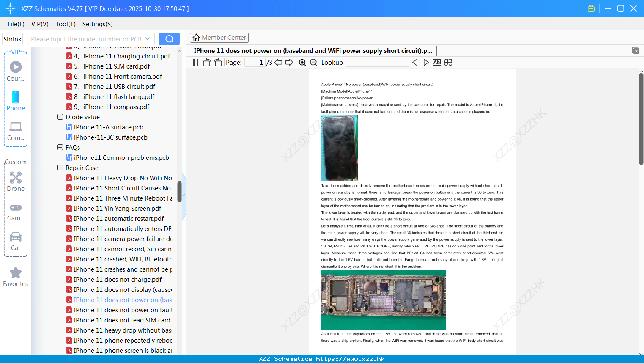
Task: Select Phone category in sidebar
Action: [16, 101]
